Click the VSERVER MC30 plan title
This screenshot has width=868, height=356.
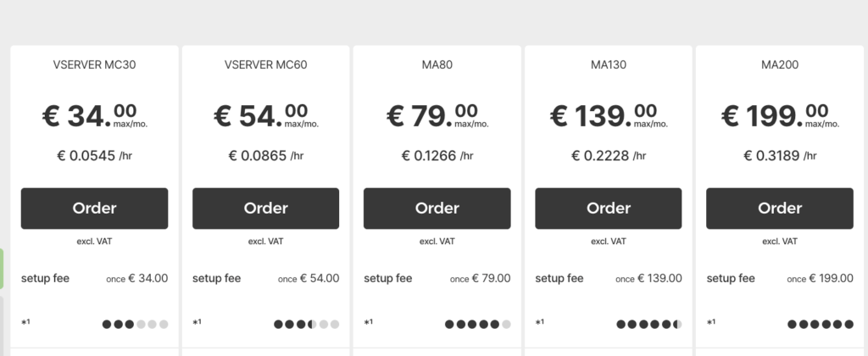(x=94, y=64)
